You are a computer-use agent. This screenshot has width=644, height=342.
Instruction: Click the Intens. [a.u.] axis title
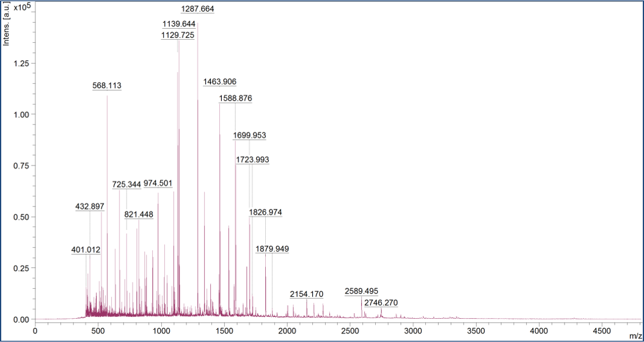[7, 25]
